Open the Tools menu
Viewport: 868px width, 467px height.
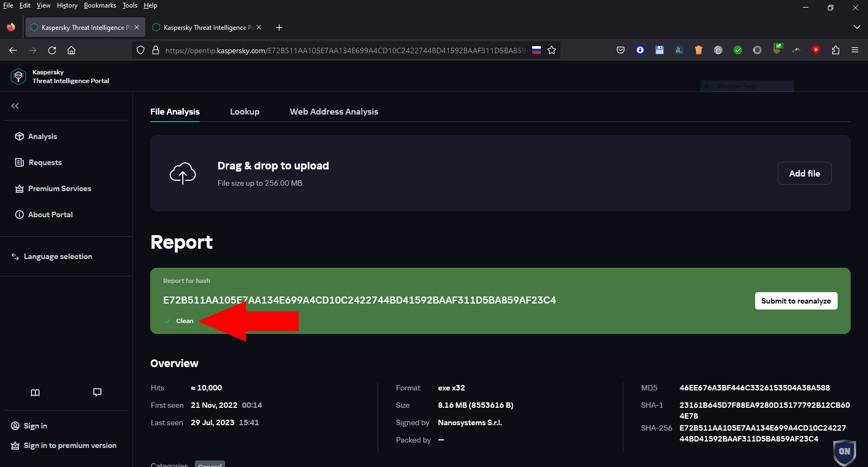click(130, 5)
